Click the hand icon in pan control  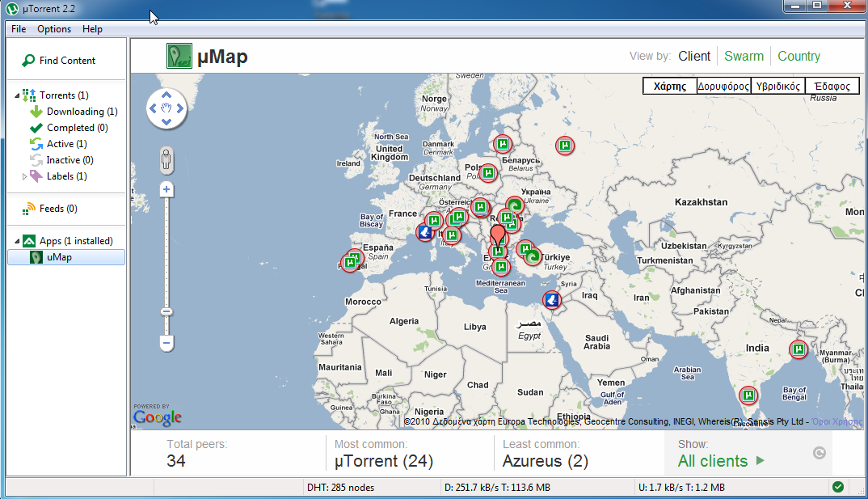(x=166, y=108)
